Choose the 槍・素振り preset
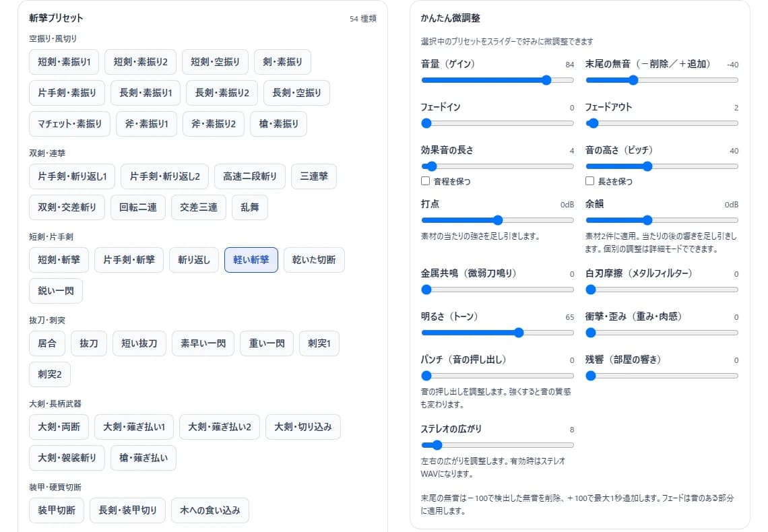The height and width of the screenshot is (532, 768). click(x=278, y=124)
